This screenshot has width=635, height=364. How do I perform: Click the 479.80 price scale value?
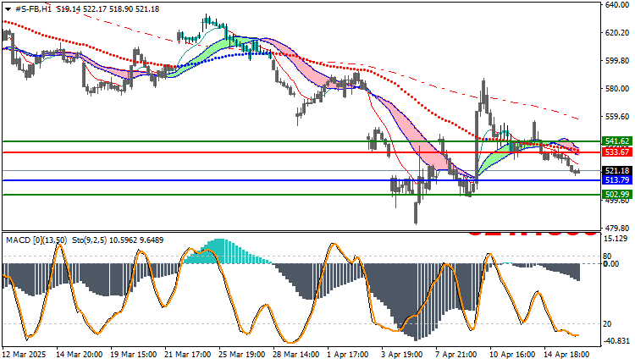pyautogui.click(x=616, y=229)
